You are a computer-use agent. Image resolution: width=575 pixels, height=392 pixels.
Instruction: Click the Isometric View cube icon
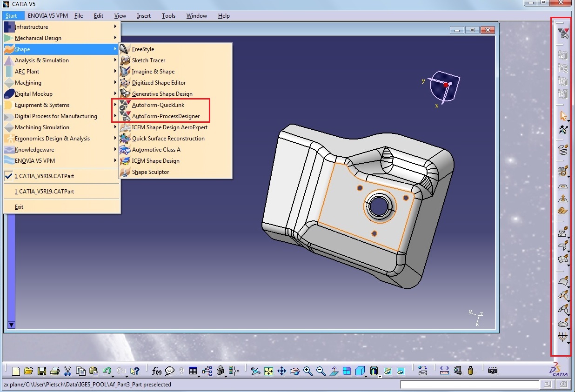pos(360,371)
